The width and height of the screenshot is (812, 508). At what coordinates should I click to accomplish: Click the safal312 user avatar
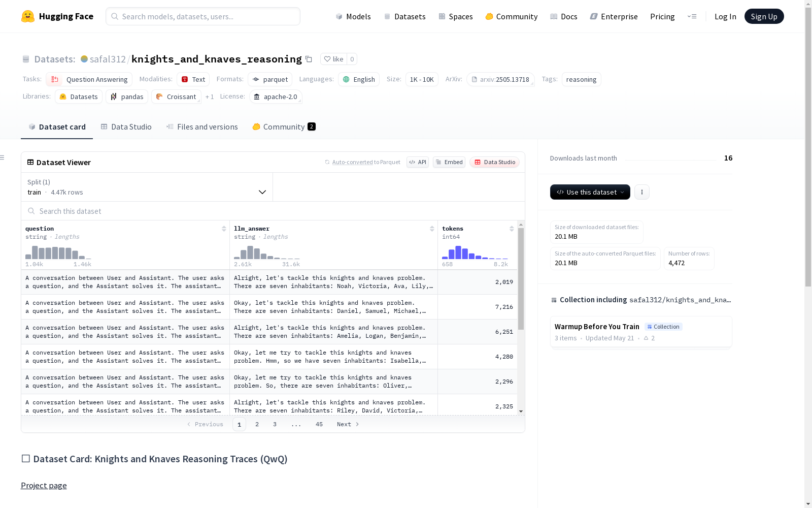pyautogui.click(x=84, y=59)
